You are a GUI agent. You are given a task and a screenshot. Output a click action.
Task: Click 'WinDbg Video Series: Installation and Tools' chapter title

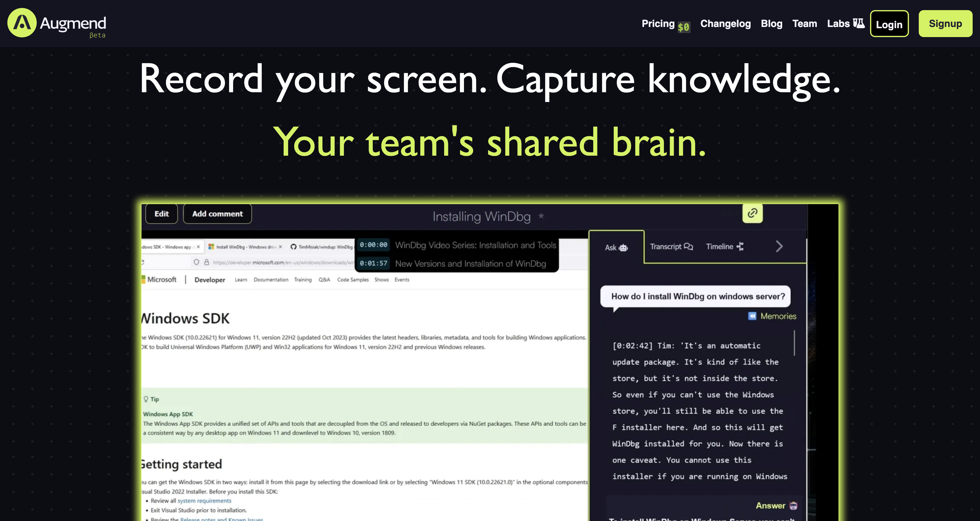pyautogui.click(x=476, y=245)
